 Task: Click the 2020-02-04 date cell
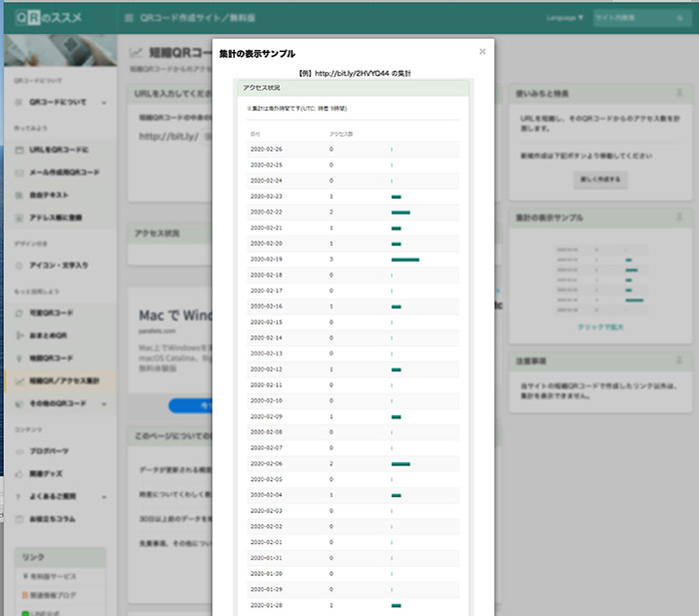point(267,495)
